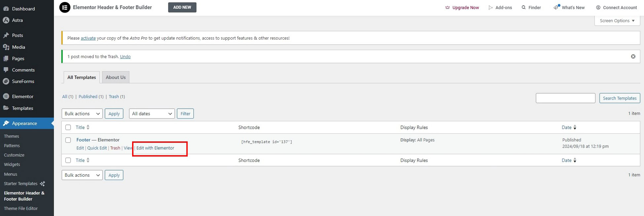Open Patterns in Appearance submenu
Viewport: 644px width, 216px height.
[x=12, y=146]
